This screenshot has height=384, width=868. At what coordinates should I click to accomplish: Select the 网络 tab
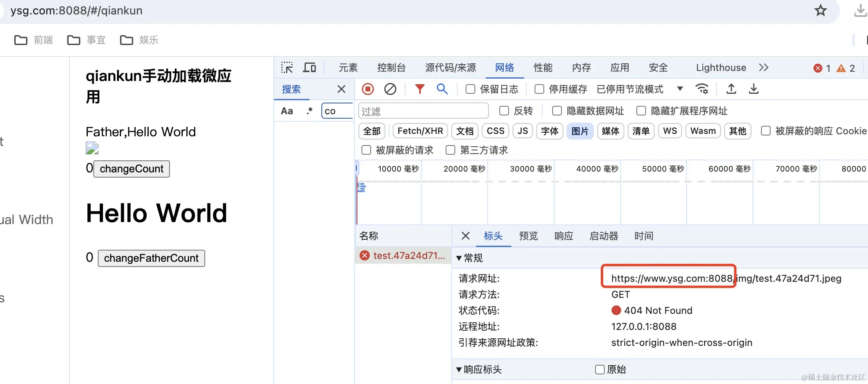point(505,67)
